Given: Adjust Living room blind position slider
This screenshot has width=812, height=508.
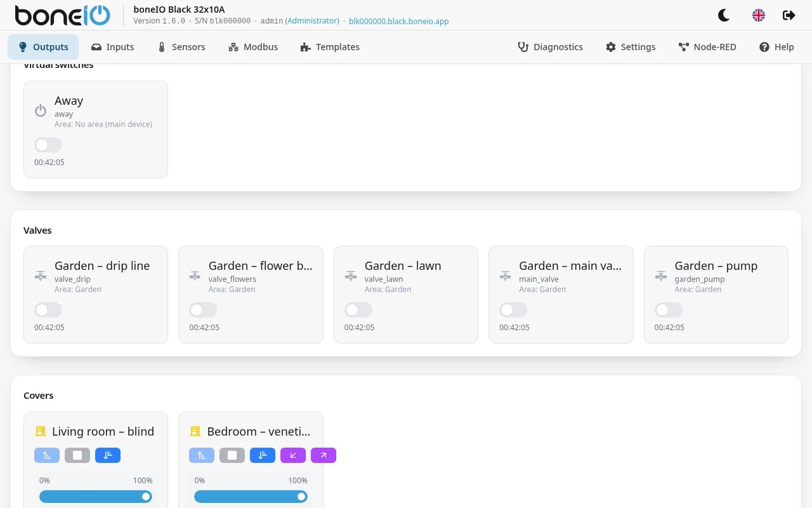Looking at the screenshot, I should pos(96,497).
